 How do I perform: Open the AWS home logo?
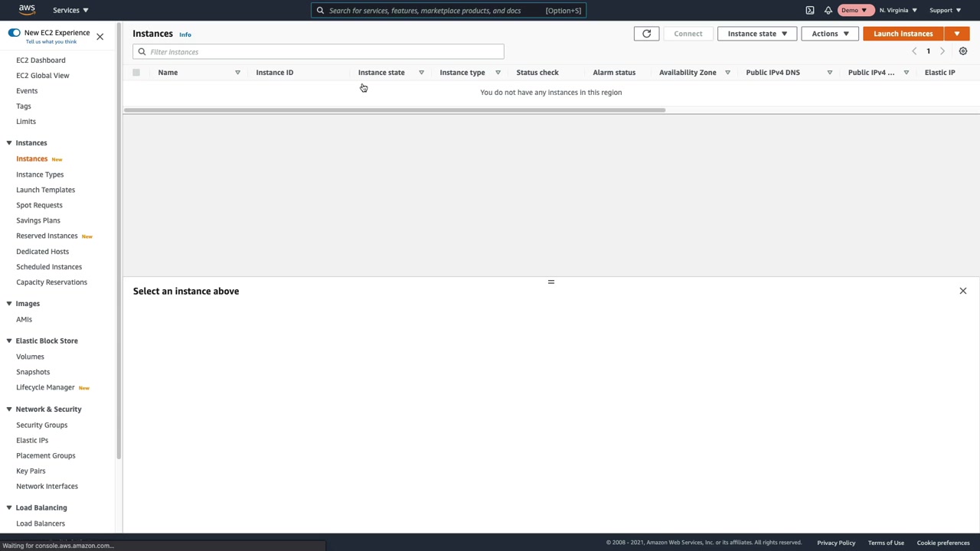click(x=27, y=10)
